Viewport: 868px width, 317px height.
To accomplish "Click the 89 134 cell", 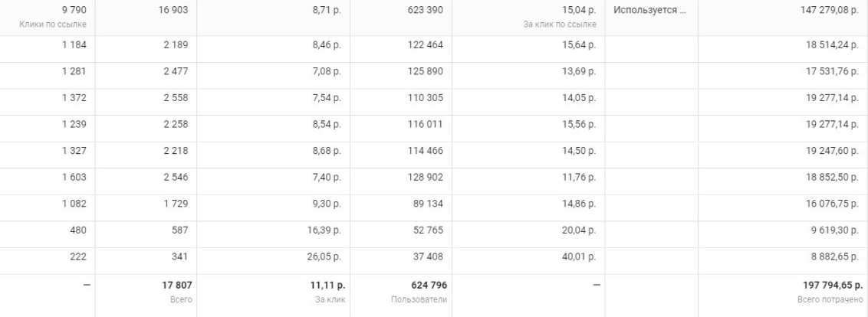I will [x=429, y=208].
